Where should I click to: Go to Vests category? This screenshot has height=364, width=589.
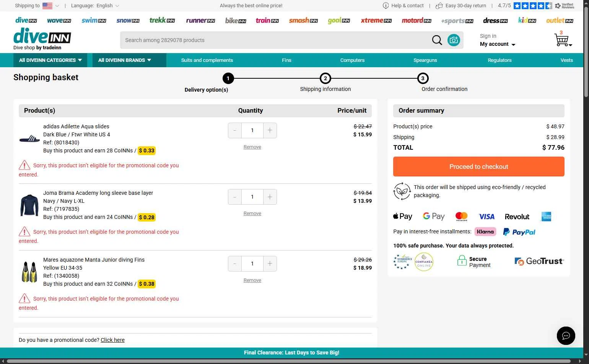[x=566, y=60]
